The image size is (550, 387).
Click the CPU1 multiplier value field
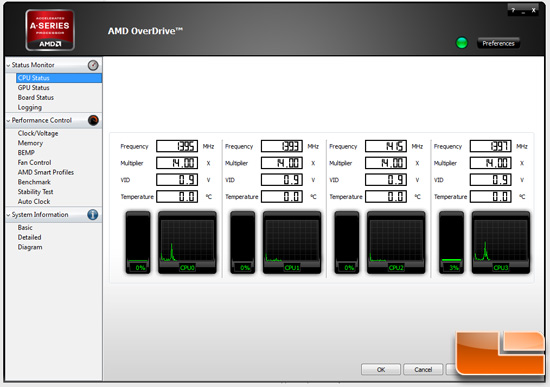pos(282,163)
